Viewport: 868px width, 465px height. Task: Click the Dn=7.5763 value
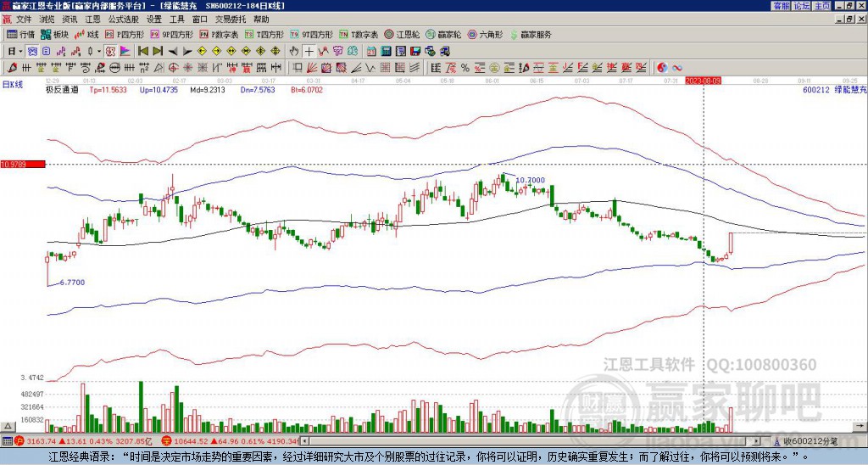click(x=256, y=90)
